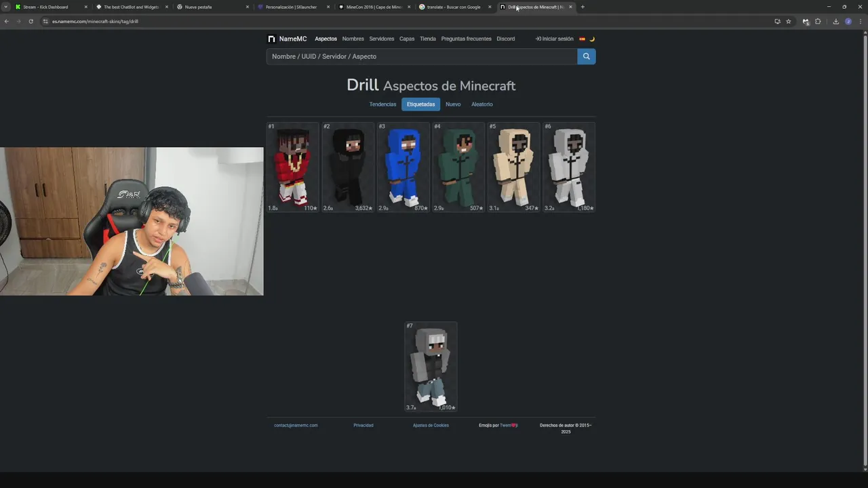
Task: Open Preguntas frecuentes nav item
Action: [x=466, y=39]
